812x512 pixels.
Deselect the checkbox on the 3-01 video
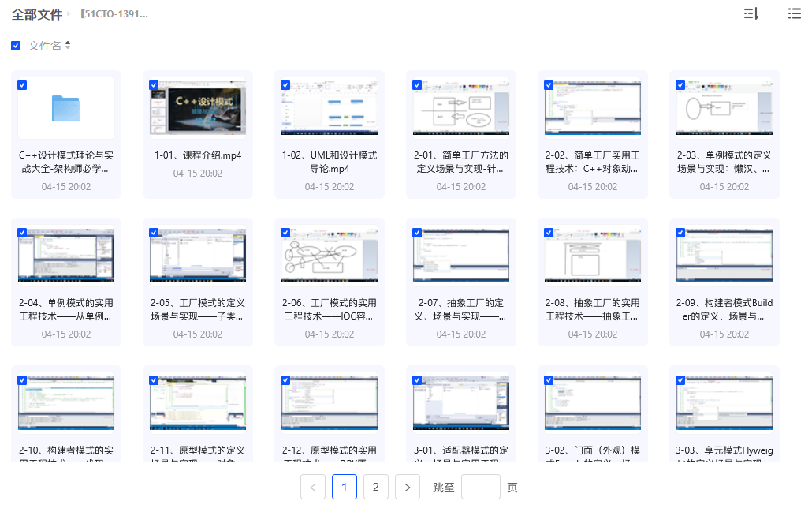coord(417,380)
